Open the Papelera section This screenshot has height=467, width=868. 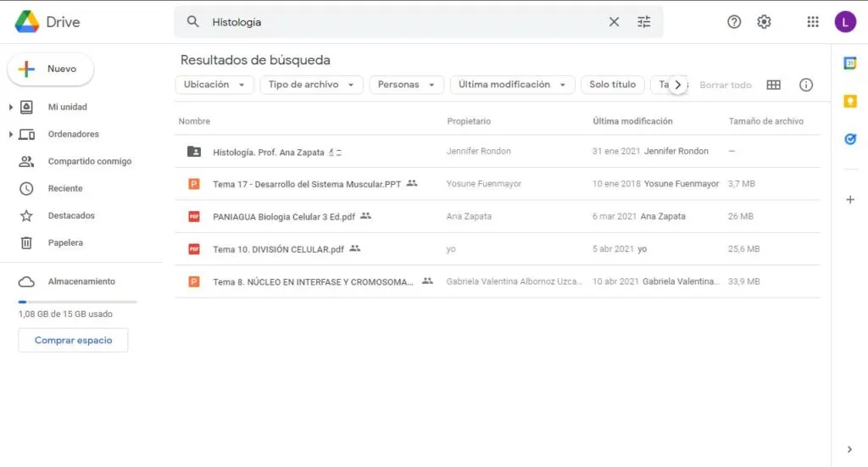pos(65,242)
